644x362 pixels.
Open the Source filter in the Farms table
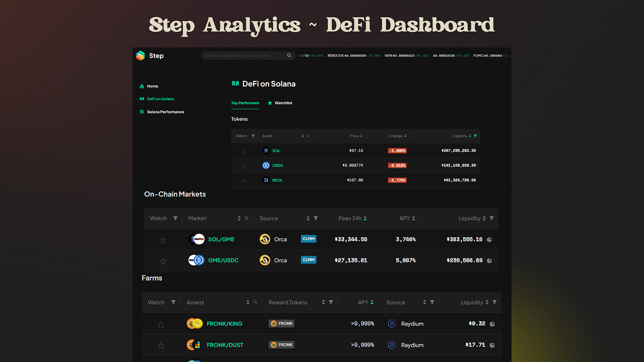(x=432, y=302)
